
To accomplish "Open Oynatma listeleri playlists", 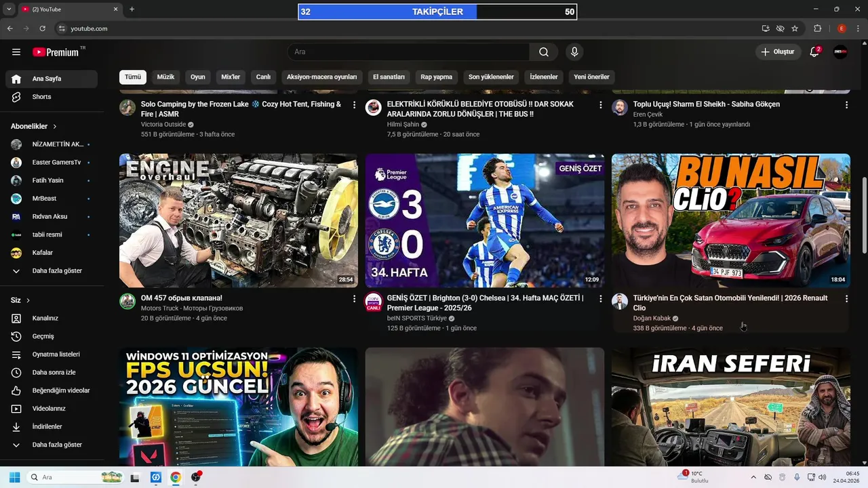I will tap(52, 354).
